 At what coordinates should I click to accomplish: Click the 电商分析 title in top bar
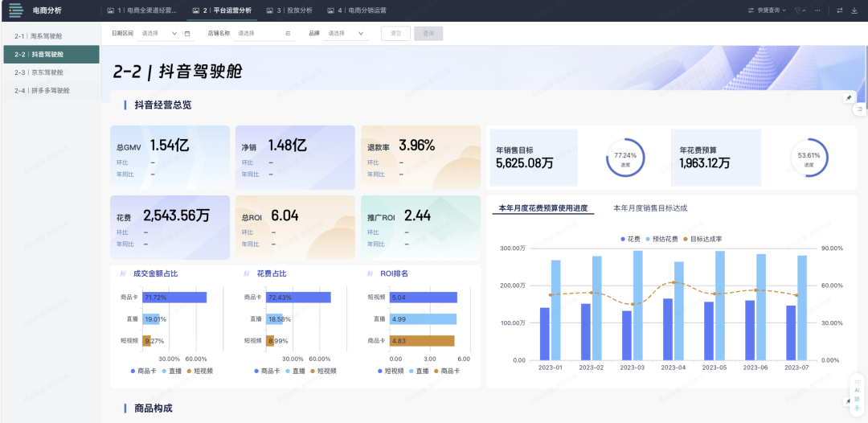pos(47,10)
